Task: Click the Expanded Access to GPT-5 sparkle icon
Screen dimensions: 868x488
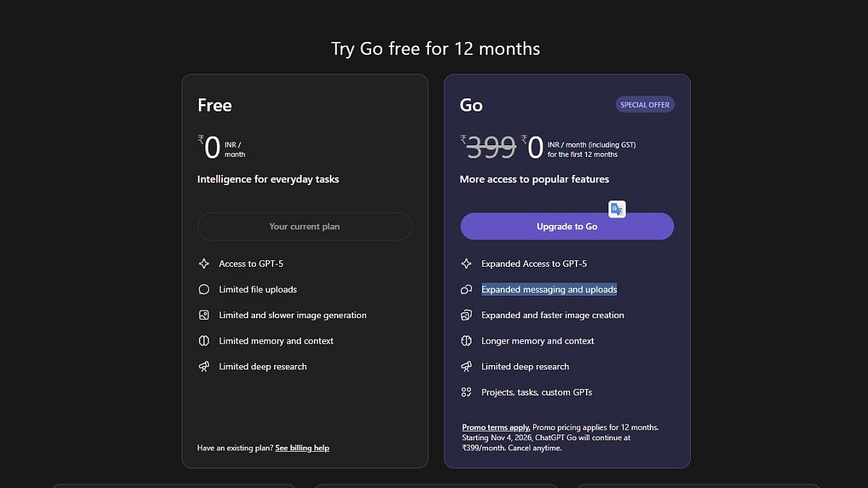Action: (x=467, y=263)
